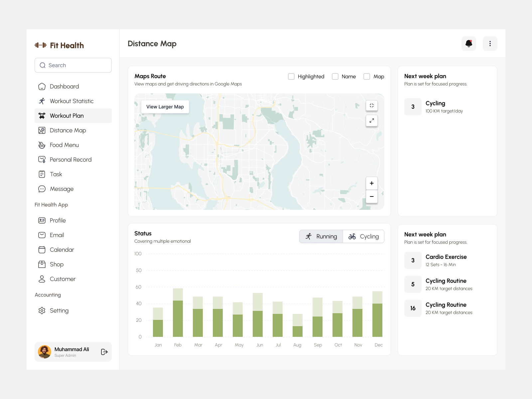
Task: Open the Setting page
Action: (x=59, y=311)
